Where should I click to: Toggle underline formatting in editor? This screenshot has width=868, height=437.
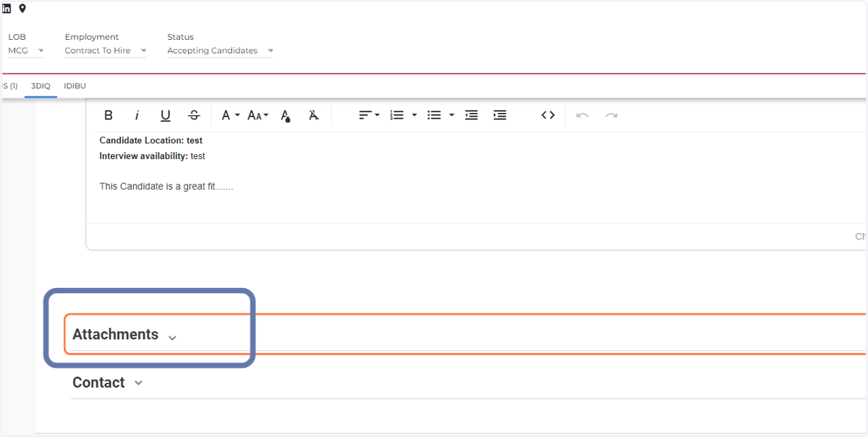tap(166, 115)
